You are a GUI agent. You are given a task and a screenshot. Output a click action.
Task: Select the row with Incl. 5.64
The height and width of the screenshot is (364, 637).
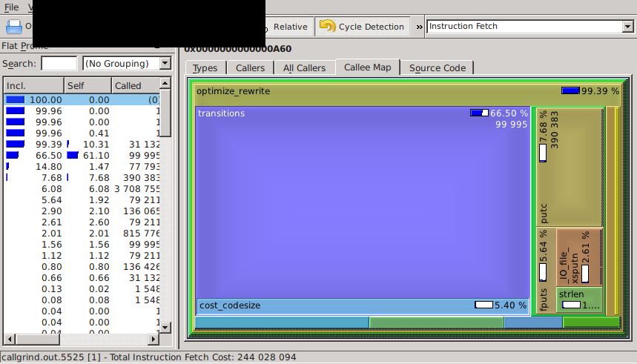coord(82,200)
